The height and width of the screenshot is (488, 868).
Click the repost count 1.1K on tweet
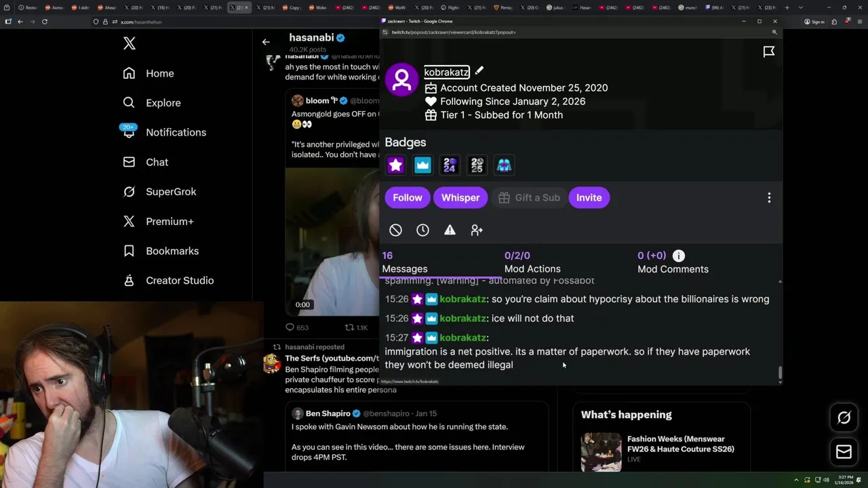pos(357,327)
